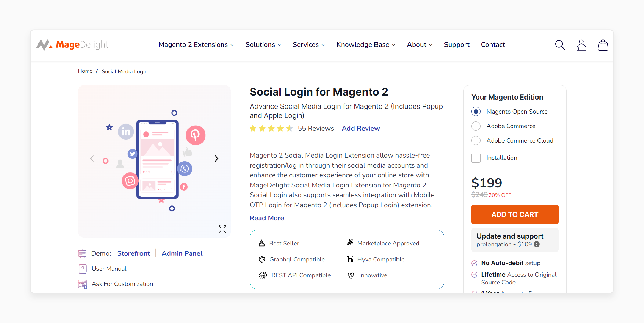
Task: Click the Marketplace Approved badge icon
Action: tap(350, 242)
